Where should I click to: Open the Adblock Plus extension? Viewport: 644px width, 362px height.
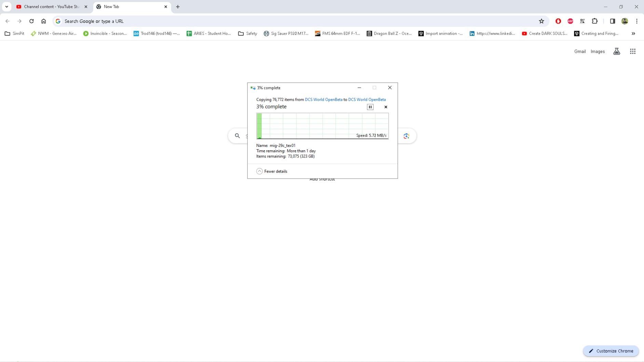coord(570,21)
